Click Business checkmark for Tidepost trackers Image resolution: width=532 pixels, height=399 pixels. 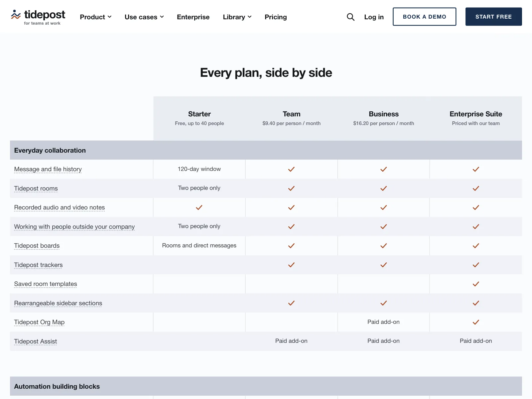click(384, 265)
